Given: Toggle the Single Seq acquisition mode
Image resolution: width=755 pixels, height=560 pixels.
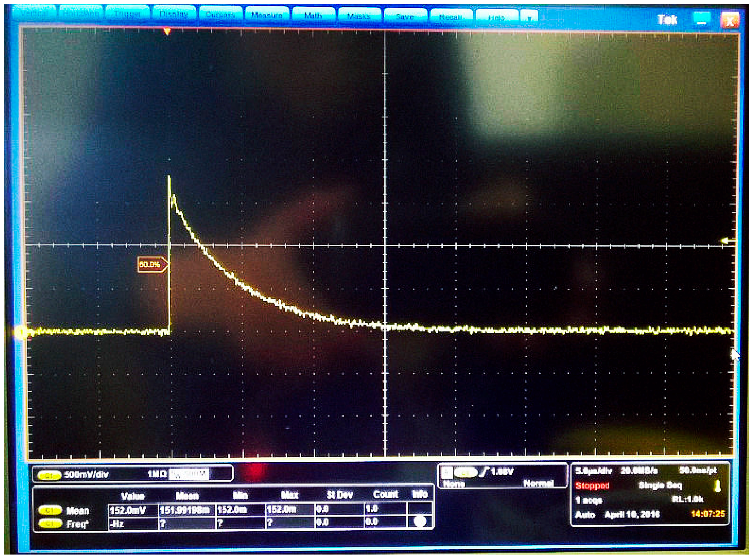Looking at the screenshot, I should [x=660, y=486].
